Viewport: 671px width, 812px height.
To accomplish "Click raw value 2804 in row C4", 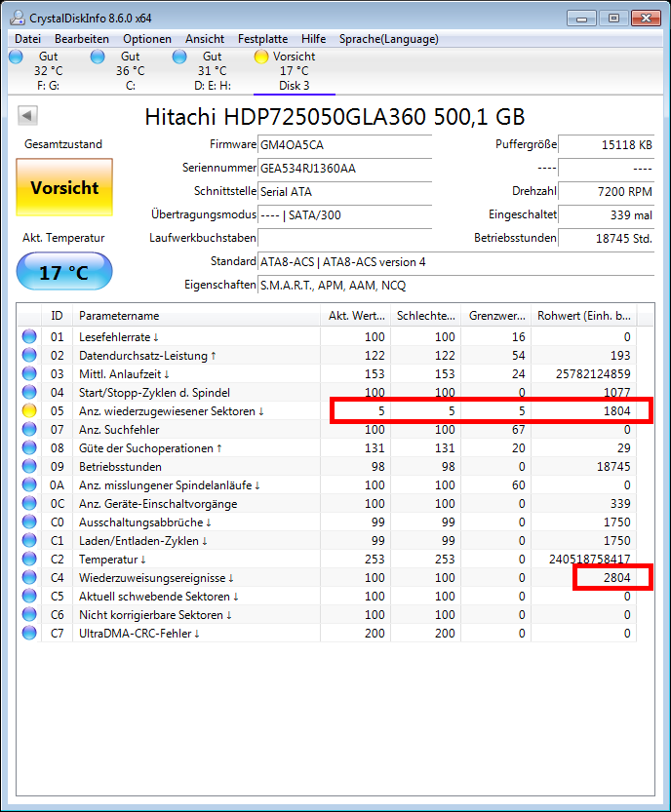I will point(616,577).
